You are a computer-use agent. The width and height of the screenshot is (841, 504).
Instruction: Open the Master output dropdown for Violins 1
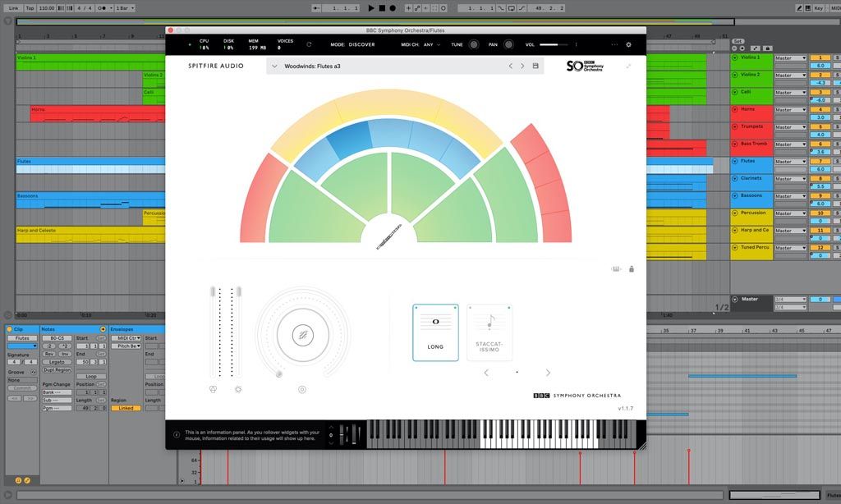click(790, 58)
